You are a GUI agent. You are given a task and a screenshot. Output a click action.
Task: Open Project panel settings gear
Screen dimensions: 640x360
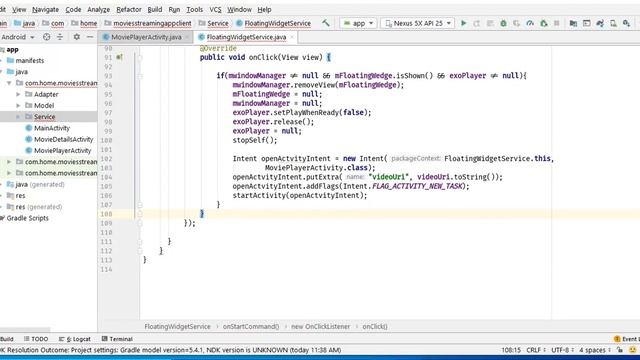tap(76, 37)
